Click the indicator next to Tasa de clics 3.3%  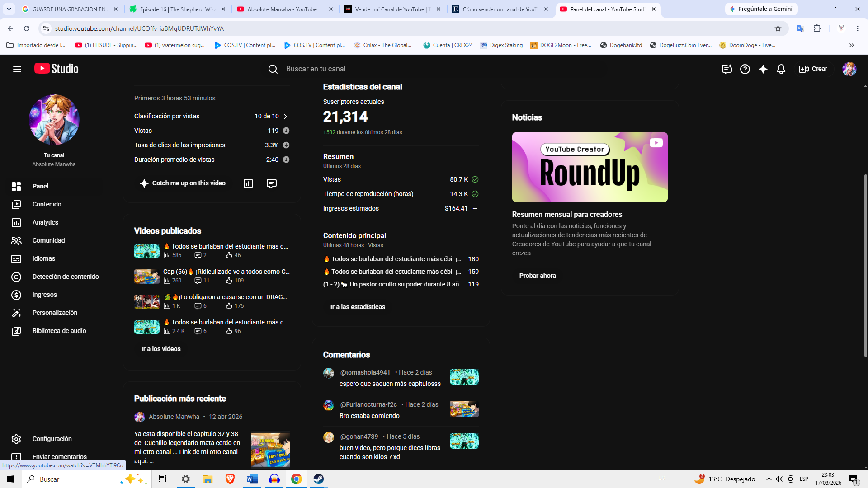(286, 145)
